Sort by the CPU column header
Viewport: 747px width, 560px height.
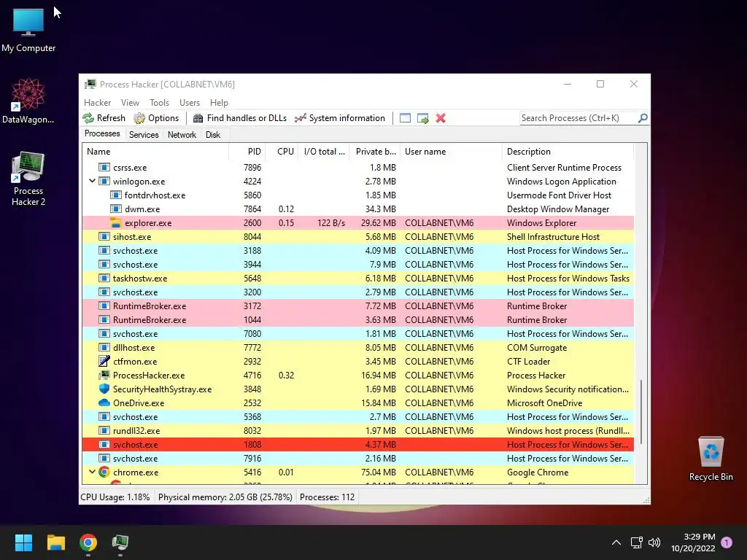282,152
